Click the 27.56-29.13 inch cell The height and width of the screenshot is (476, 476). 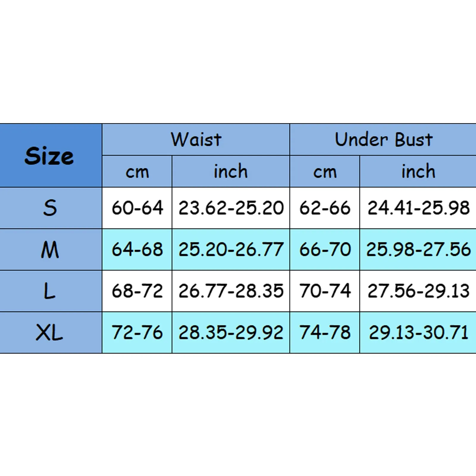coord(418,291)
